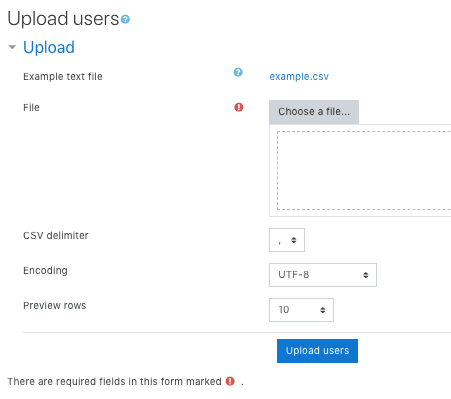Open the Choose a file... picker
This screenshot has width=451, height=399.
pos(314,112)
